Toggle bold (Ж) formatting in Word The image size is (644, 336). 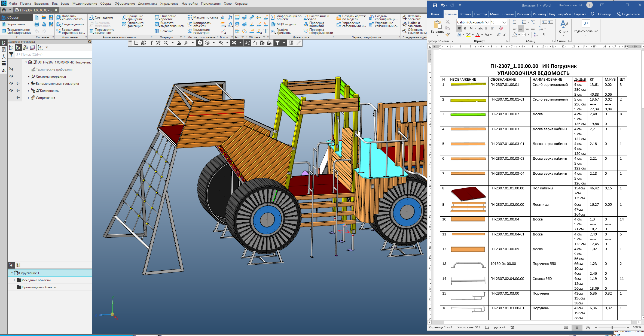click(459, 28)
